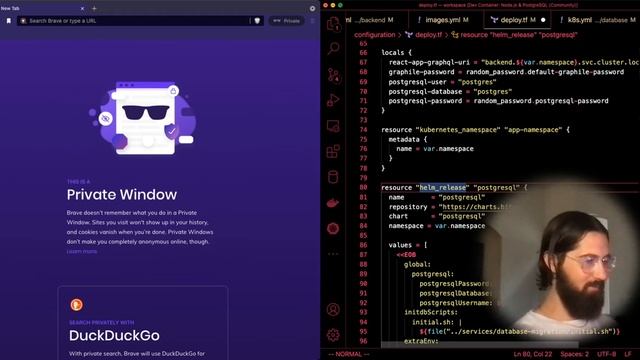Screen dimensions: 640x360
Task: Click the Private Window heading
Action: coord(122,195)
